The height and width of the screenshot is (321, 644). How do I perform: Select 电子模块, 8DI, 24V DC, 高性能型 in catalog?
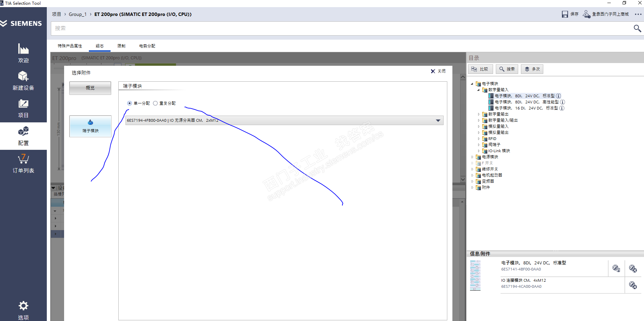pyautogui.click(x=527, y=102)
